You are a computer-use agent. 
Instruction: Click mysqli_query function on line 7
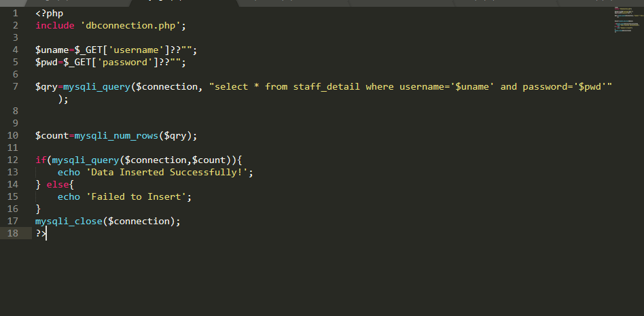coord(97,87)
